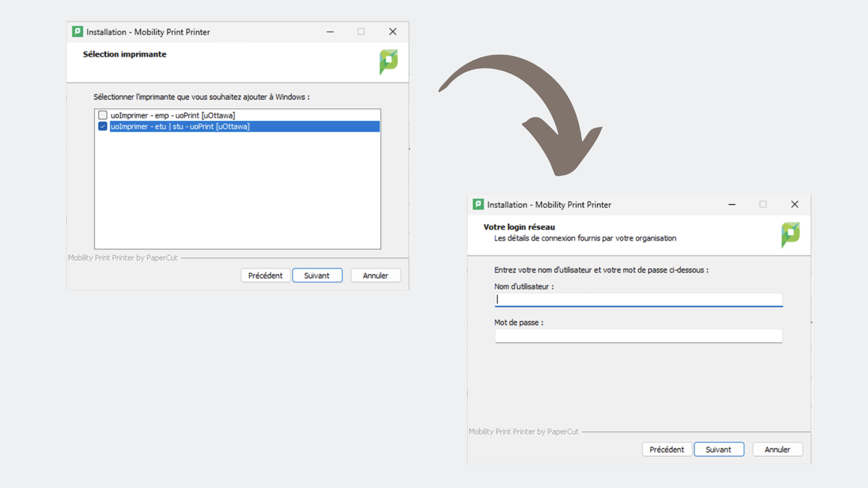This screenshot has width=868, height=488.
Task: Click the 'Les détails de connexion fournis' subtitle
Action: pyautogui.click(x=585, y=238)
